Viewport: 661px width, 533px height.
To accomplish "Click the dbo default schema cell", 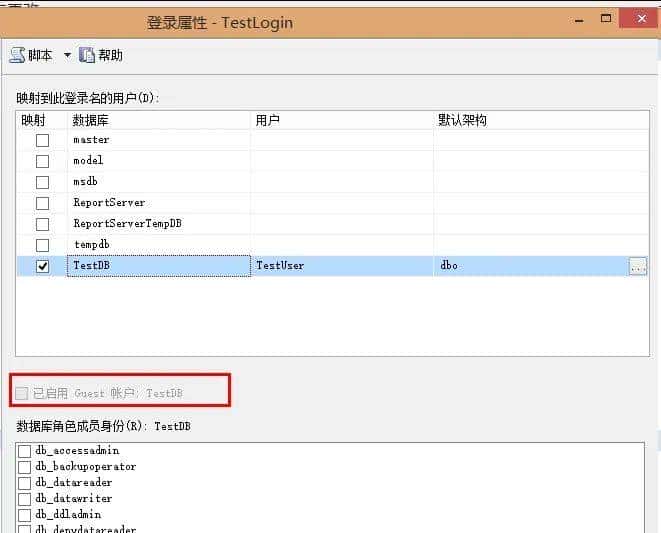I will pyautogui.click(x=531, y=266).
